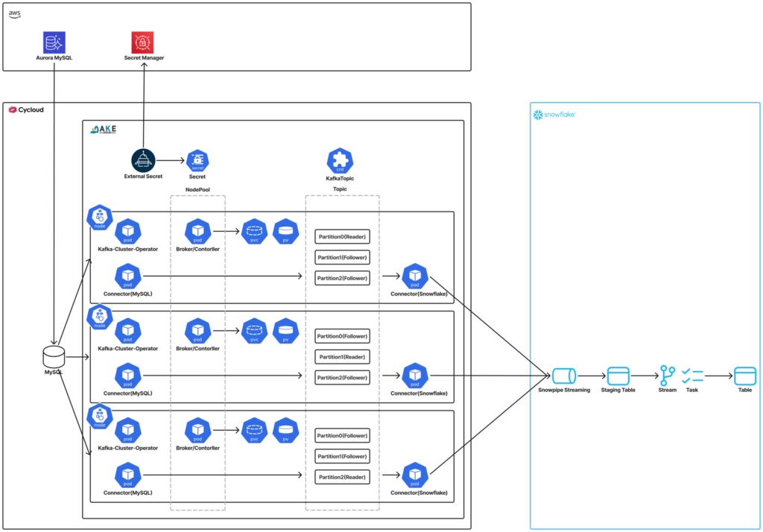Click the NodePool label text
This screenshot has height=532, width=763.
(x=197, y=189)
